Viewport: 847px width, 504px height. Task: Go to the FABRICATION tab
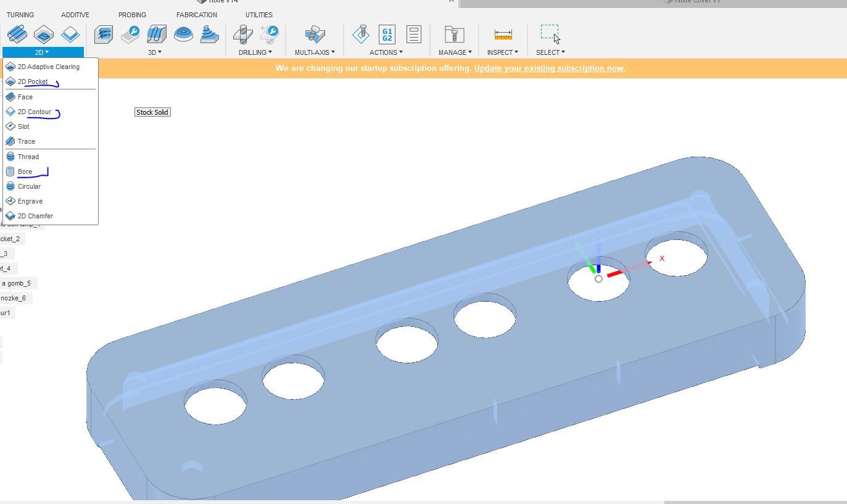click(x=197, y=15)
